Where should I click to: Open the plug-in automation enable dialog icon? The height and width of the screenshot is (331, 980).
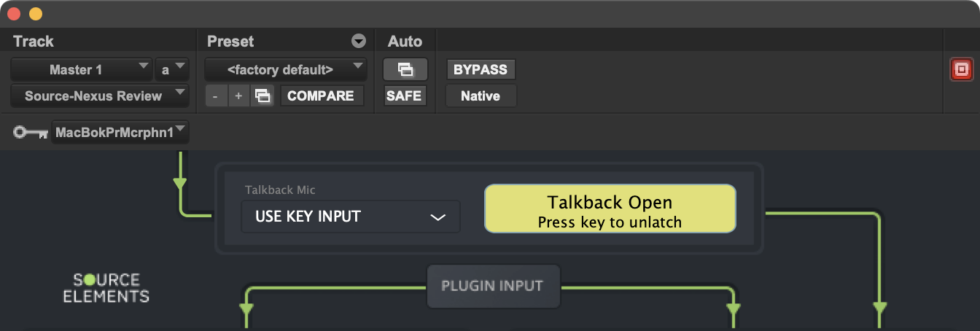pyautogui.click(x=405, y=70)
